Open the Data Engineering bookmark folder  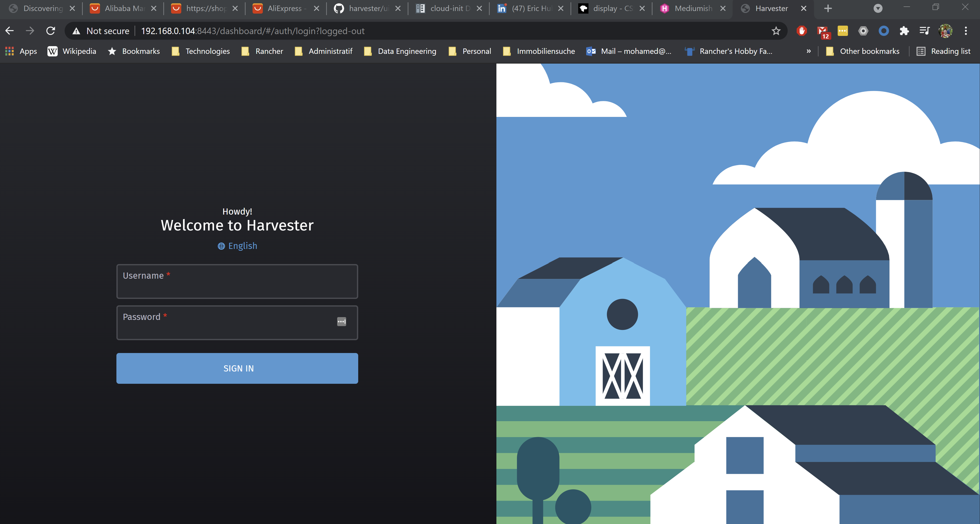click(x=400, y=51)
